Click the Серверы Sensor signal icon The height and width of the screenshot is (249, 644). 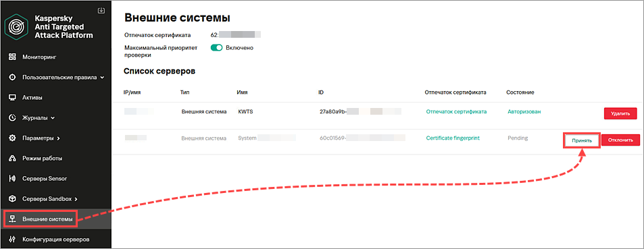[12, 179]
